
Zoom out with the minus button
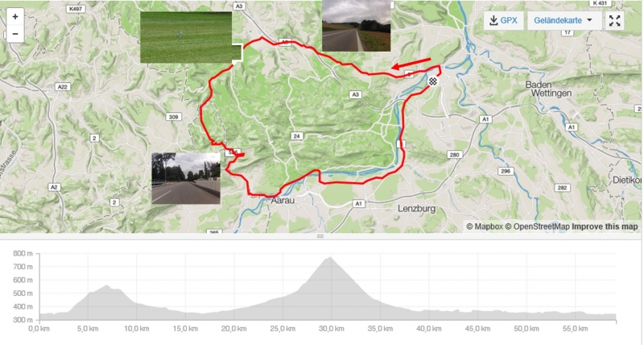15,34
